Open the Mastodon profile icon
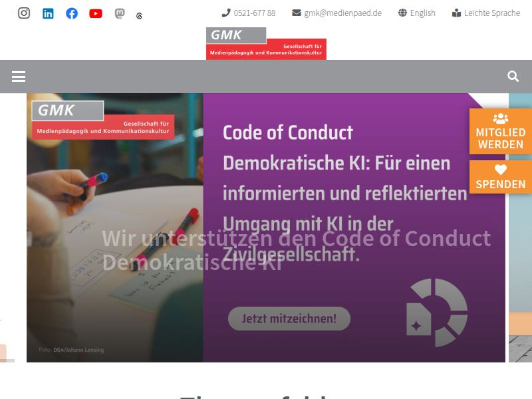532x399 pixels. 120,13
